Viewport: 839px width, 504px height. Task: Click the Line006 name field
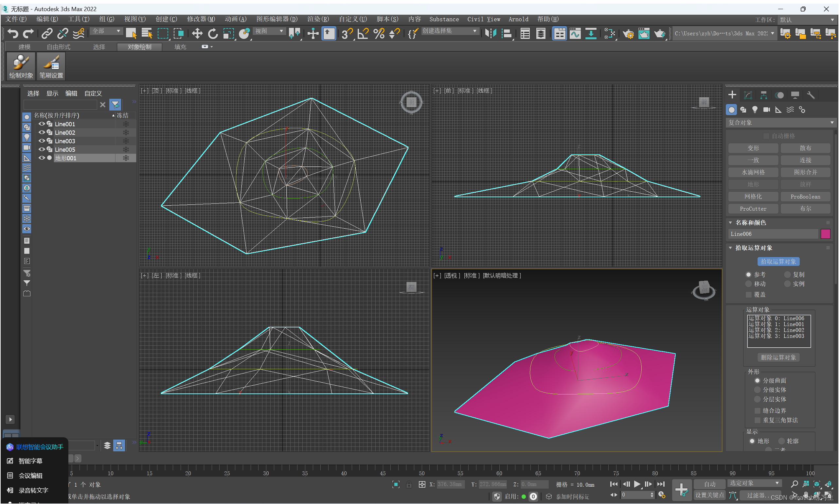[773, 234]
